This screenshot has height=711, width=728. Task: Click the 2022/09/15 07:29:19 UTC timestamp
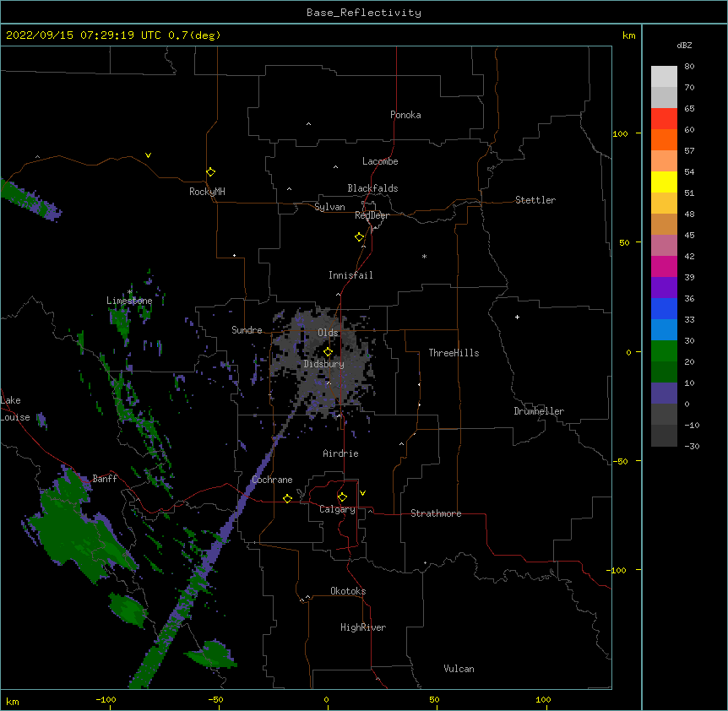click(84, 35)
